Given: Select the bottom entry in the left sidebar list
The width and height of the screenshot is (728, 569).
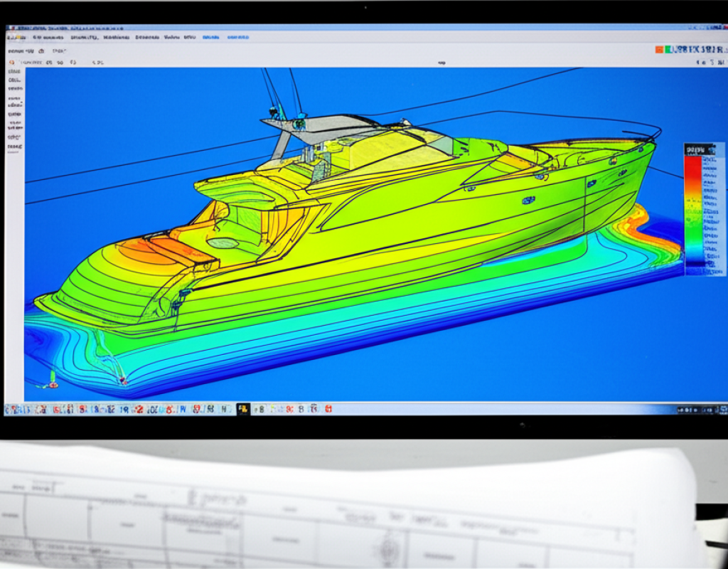Looking at the screenshot, I should point(14,146).
